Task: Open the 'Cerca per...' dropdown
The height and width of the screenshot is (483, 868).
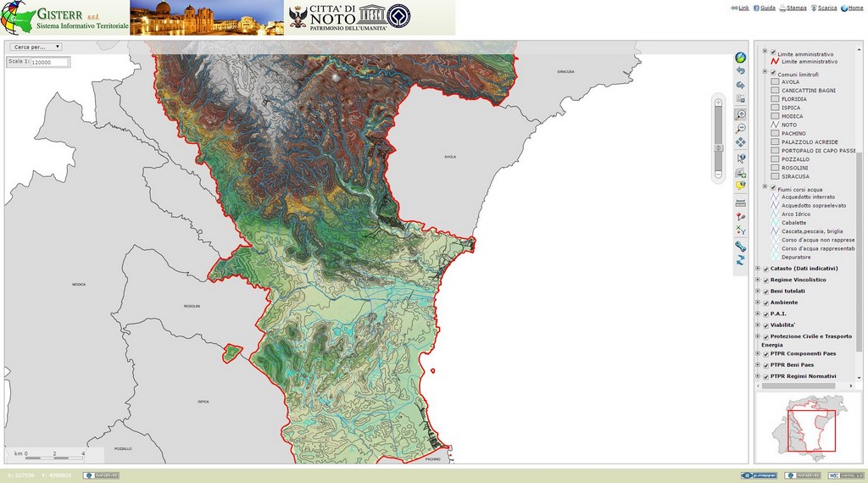Action: (36, 47)
